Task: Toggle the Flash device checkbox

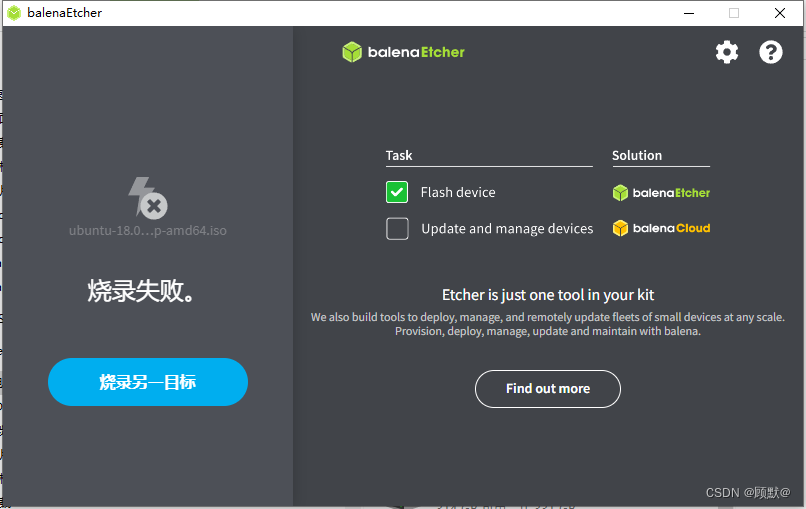Action: (397, 192)
